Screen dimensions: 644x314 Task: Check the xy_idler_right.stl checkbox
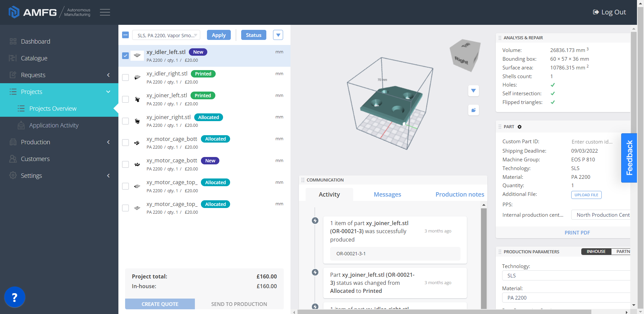coord(125,77)
